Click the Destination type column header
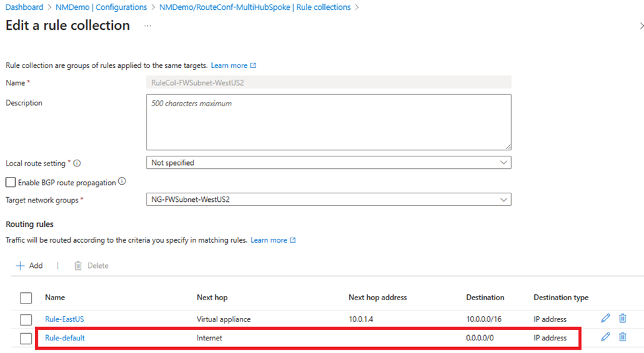The width and height of the screenshot is (644, 353). click(561, 298)
